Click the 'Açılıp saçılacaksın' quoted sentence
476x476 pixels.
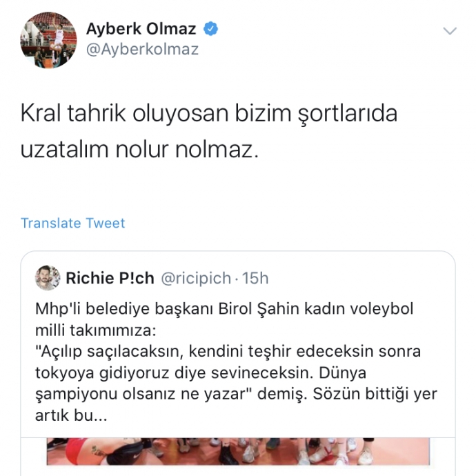tap(228, 352)
